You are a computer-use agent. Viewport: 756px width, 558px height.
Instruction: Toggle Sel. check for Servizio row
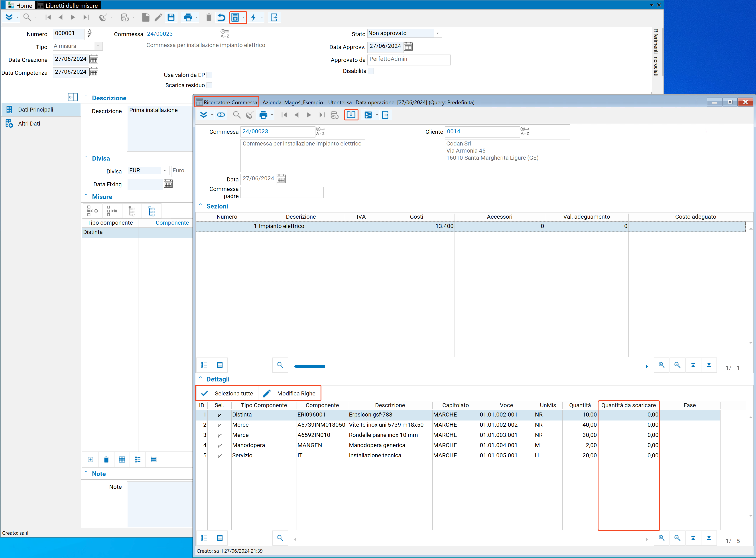(220, 456)
